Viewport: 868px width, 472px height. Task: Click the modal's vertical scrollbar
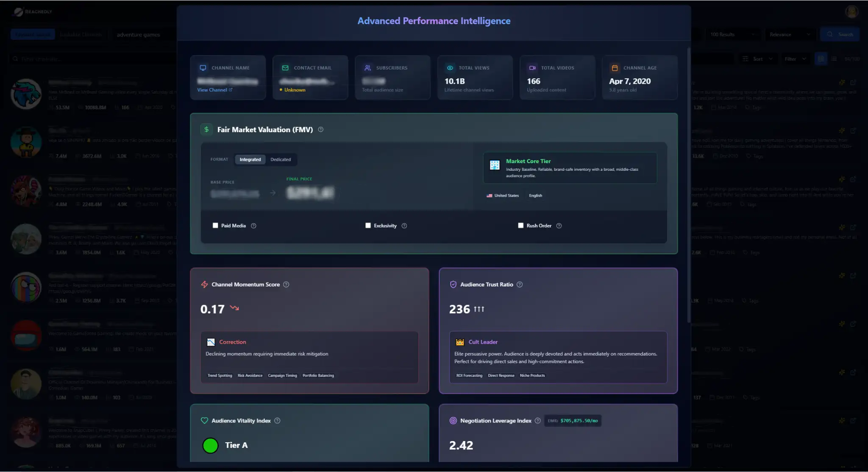click(x=688, y=185)
